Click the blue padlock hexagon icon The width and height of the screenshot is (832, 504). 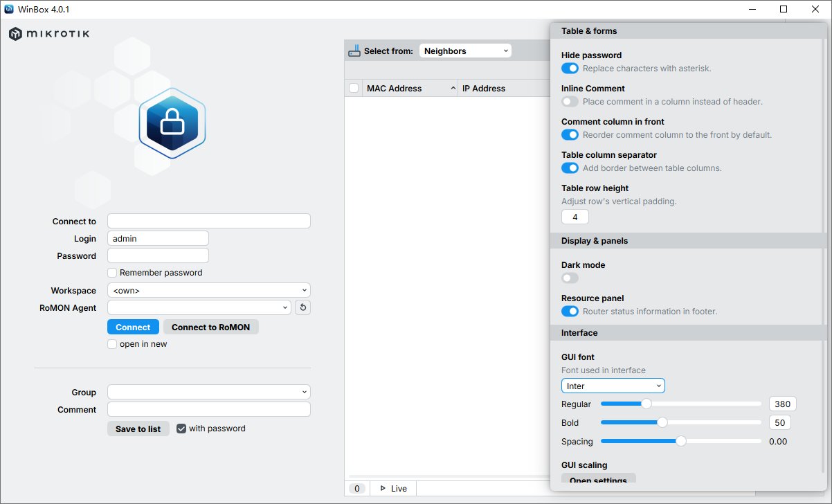coord(172,124)
